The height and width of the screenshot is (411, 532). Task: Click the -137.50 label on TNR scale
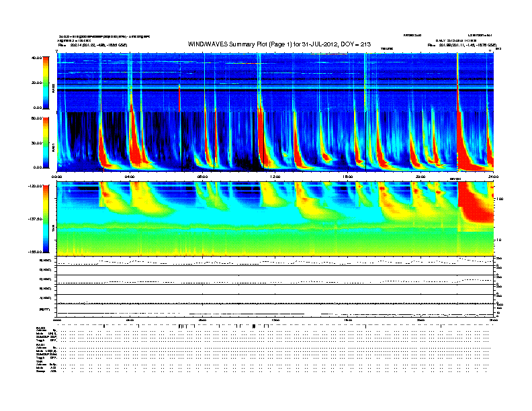coord(35,219)
